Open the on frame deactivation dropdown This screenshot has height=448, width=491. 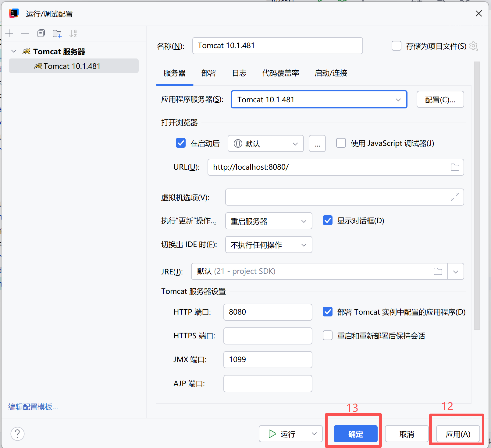point(269,245)
